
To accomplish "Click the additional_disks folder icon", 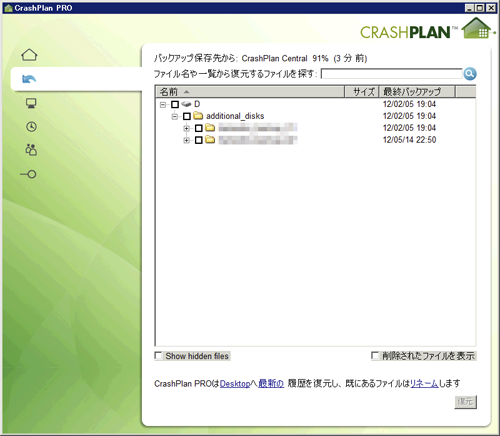I will pyautogui.click(x=198, y=116).
